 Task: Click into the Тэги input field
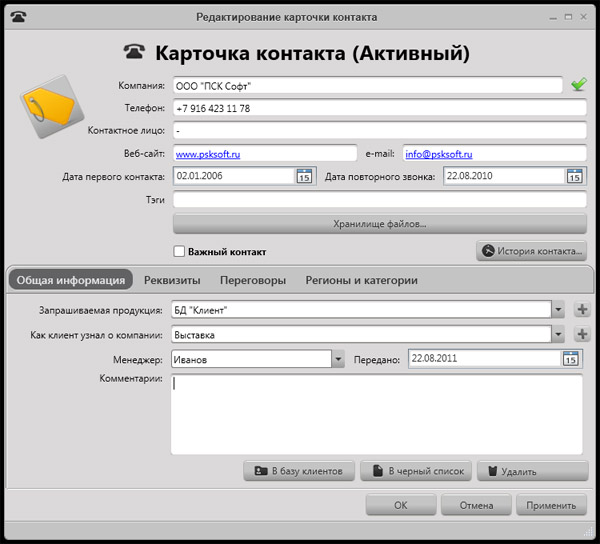tap(380, 199)
